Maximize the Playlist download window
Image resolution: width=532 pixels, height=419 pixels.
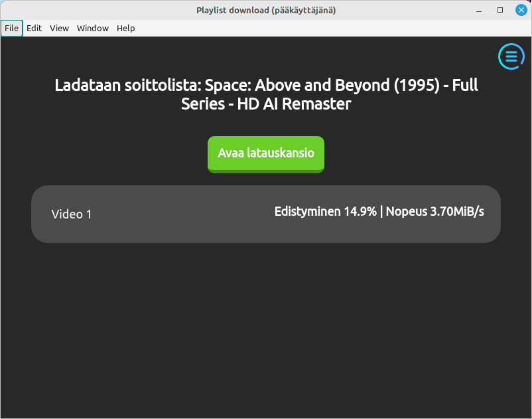499,10
